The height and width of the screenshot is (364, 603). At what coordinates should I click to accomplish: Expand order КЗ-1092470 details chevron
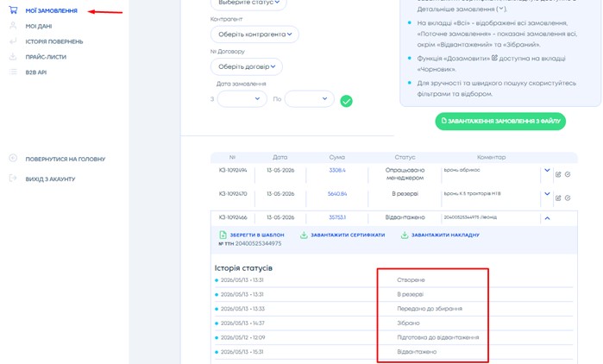click(x=547, y=194)
